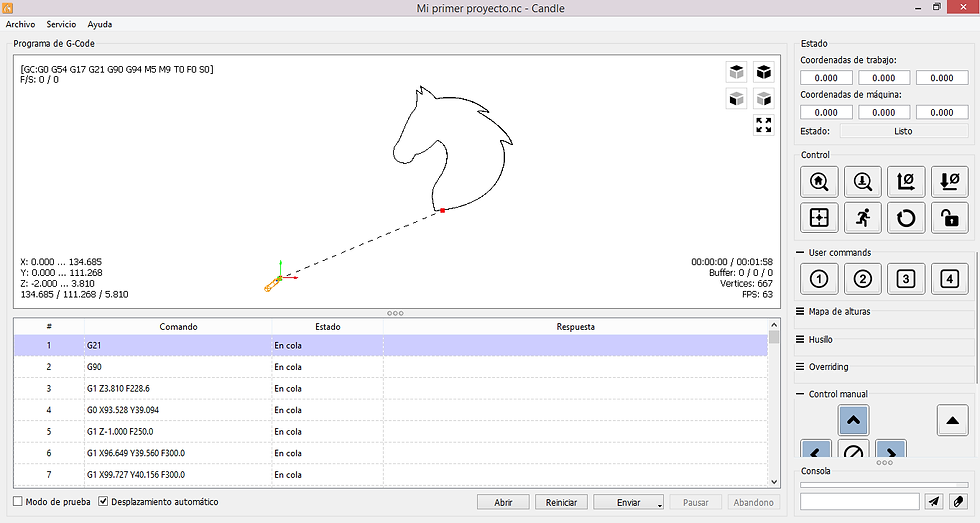Disable the Desplazamiento automático checkbox
This screenshot has height=523, width=980.
click(x=103, y=501)
